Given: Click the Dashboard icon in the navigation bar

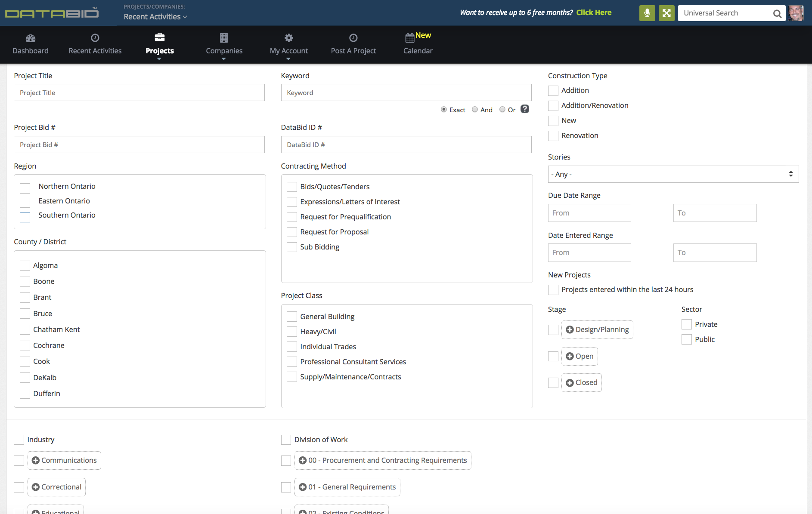Looking at the screenshot, I should pyautogui.click(x=30, y=38).
